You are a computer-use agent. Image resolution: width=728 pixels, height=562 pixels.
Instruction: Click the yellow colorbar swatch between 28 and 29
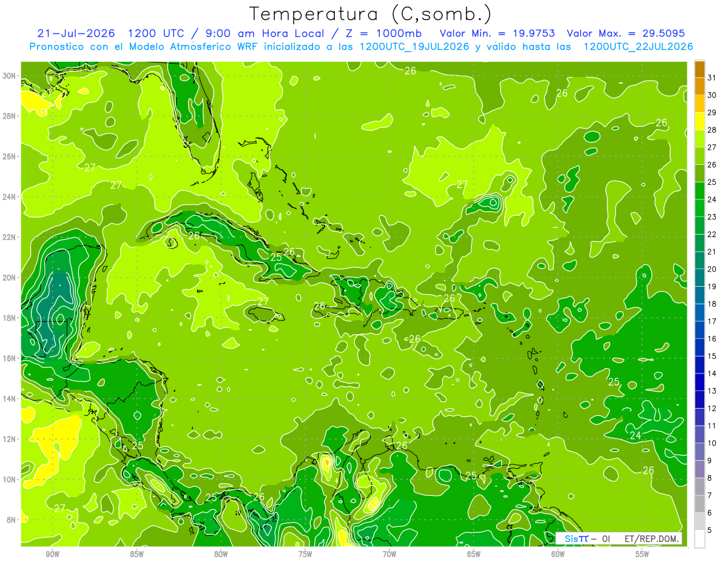click(x=699, y=121)
